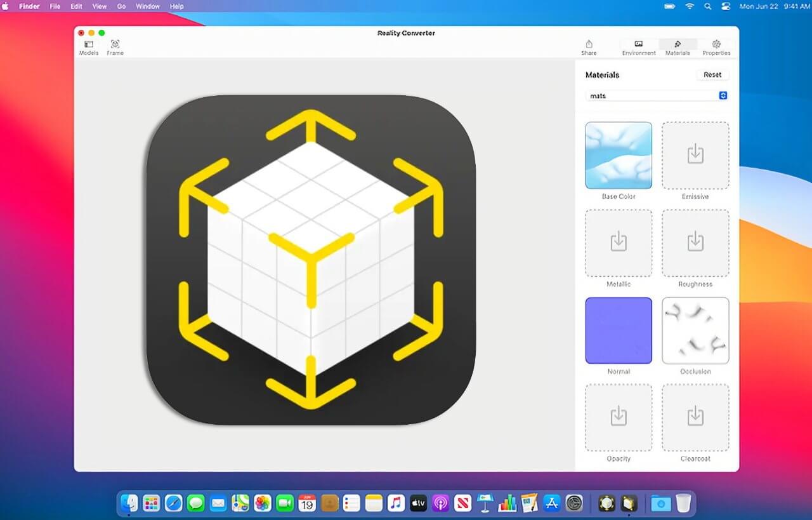812x520 pixels.
Task: Open the Occlusion texture thumbnail
Action: pyautogui.click(x=695, y=331)
